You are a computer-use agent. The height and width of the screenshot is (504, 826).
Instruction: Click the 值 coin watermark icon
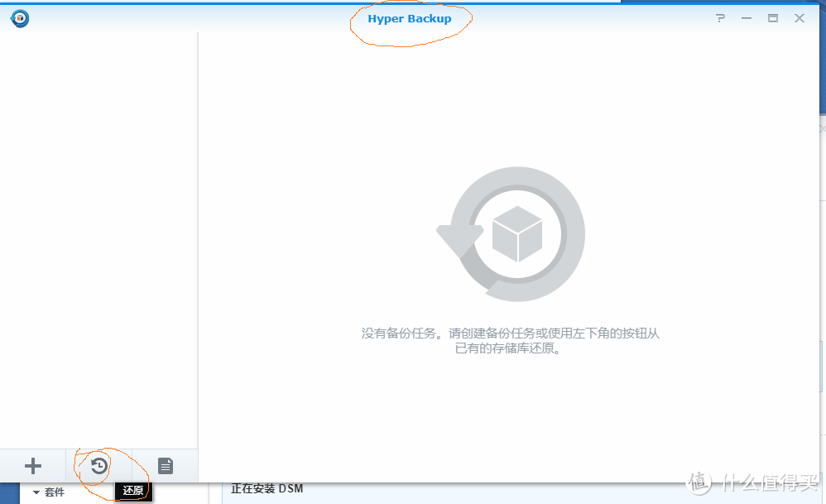coord(699,482)
